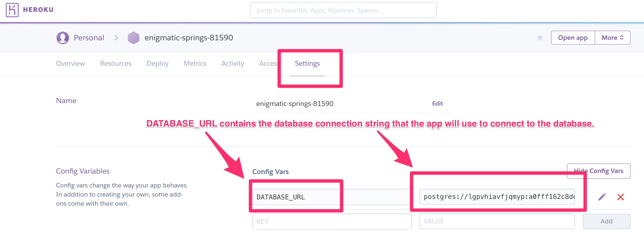The width and height of the screenshot is (644, 243).
Task: Click the enigmatic-springs-81590 app title
Action: tap(189, 38)
